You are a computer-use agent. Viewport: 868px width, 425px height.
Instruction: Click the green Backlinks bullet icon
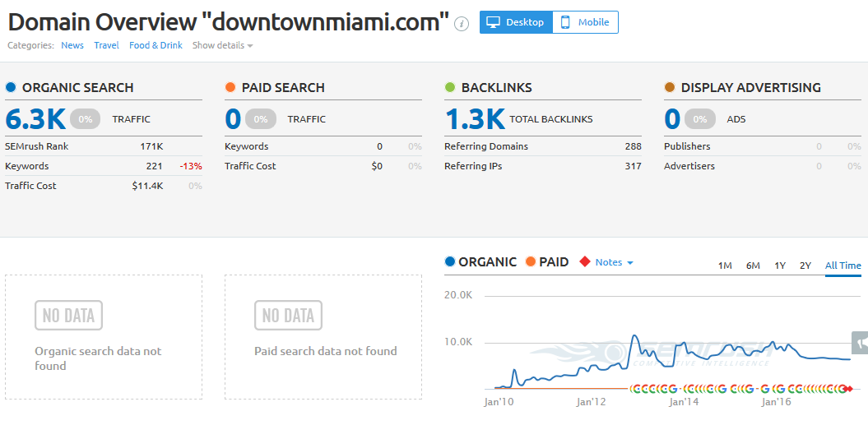(450, 87)
